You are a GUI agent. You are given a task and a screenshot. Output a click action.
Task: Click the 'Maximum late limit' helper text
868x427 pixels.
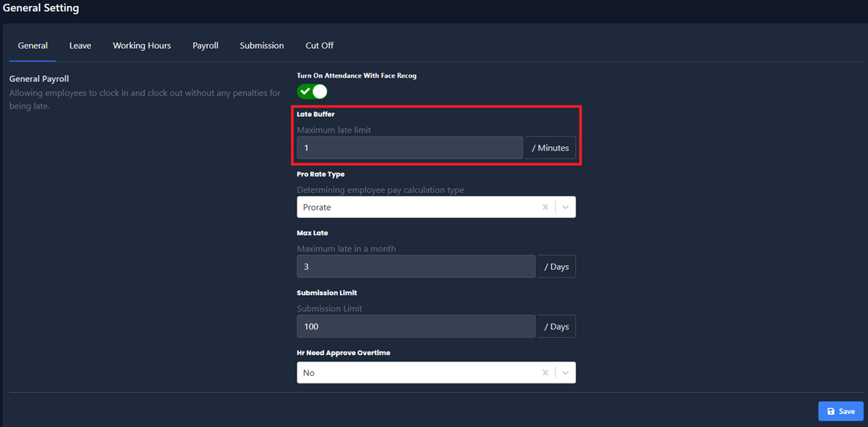pos(334,130)
